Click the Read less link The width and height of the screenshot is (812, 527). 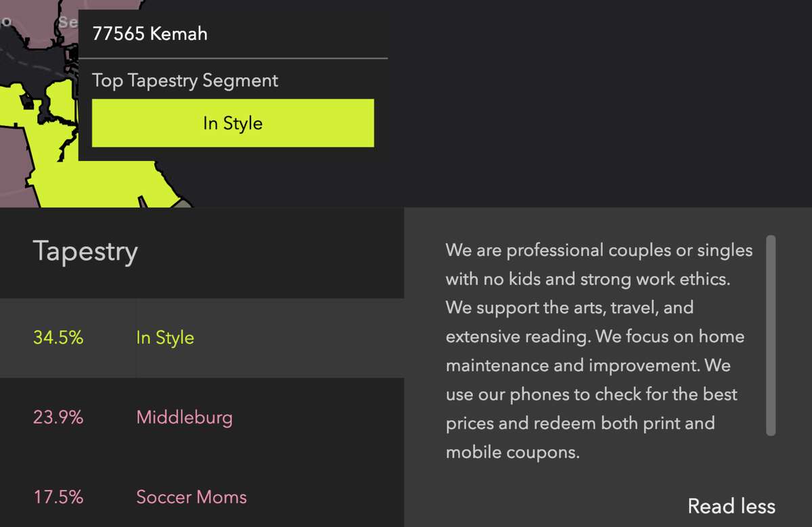tap(731, 506)
